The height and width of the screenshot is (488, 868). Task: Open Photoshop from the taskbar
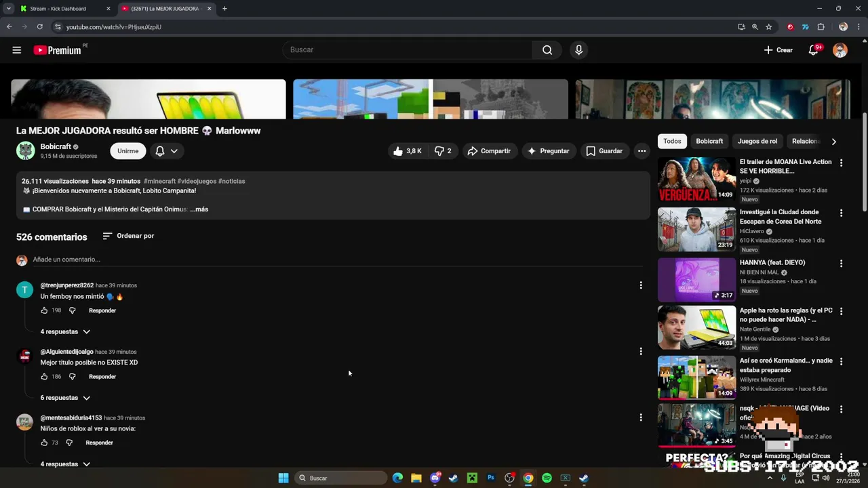[491, 478]
